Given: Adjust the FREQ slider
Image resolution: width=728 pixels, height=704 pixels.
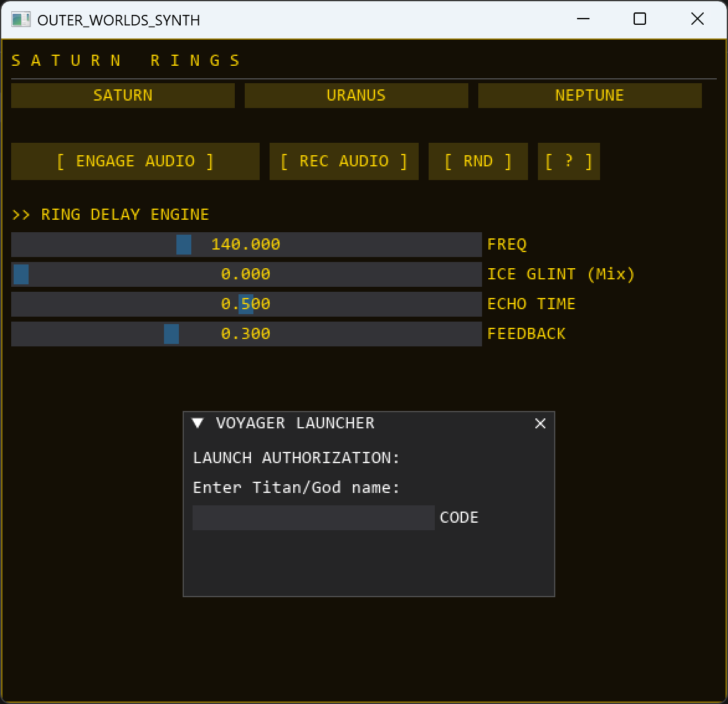Looking at the screenshot, I should click(183, 245).
